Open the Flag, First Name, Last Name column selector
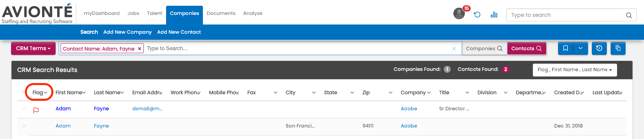 click(575, 70)
